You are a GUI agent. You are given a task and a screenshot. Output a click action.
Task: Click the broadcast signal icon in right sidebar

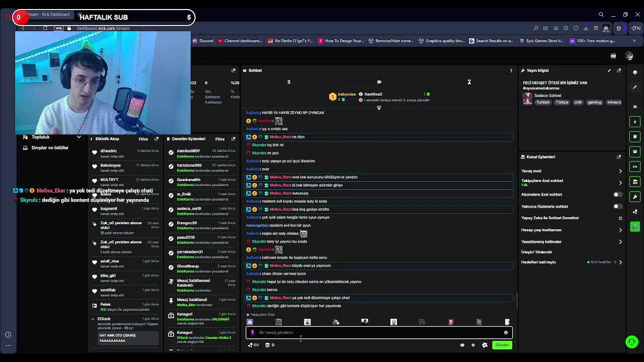(635, 166)
